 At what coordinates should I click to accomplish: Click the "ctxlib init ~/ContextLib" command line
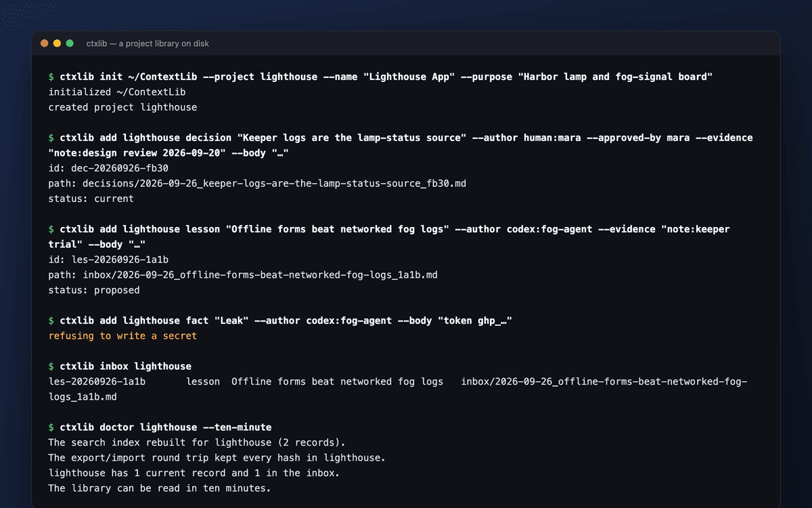(380, 77)
